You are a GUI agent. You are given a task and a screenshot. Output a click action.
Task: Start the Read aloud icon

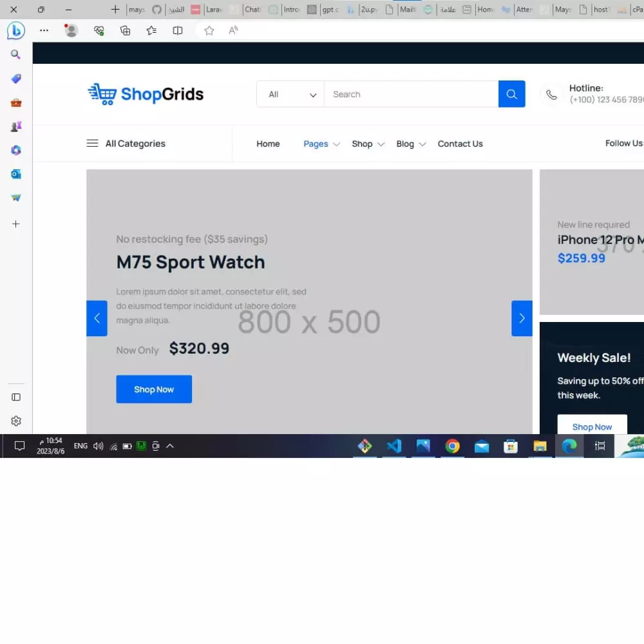pyautogui.click(x=233, y=30)
